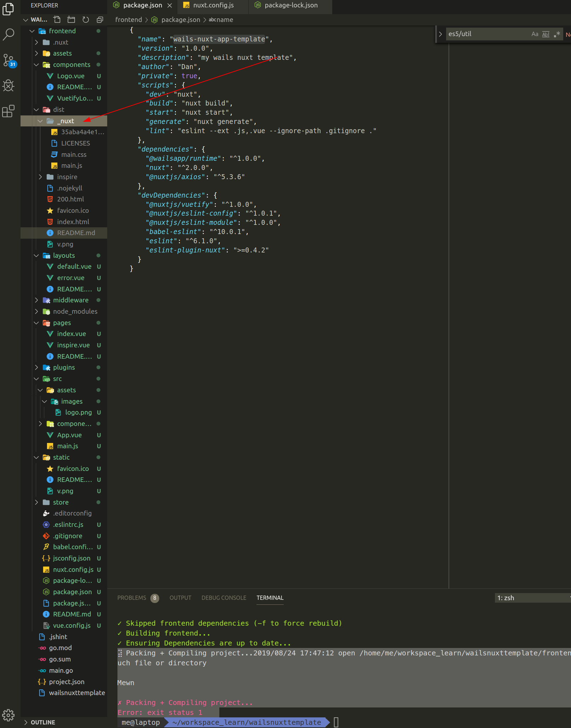Expand replace mode arrow in find widget
Image resolution: width=571 pixels, height=728 pixels.
pos(440,34)
